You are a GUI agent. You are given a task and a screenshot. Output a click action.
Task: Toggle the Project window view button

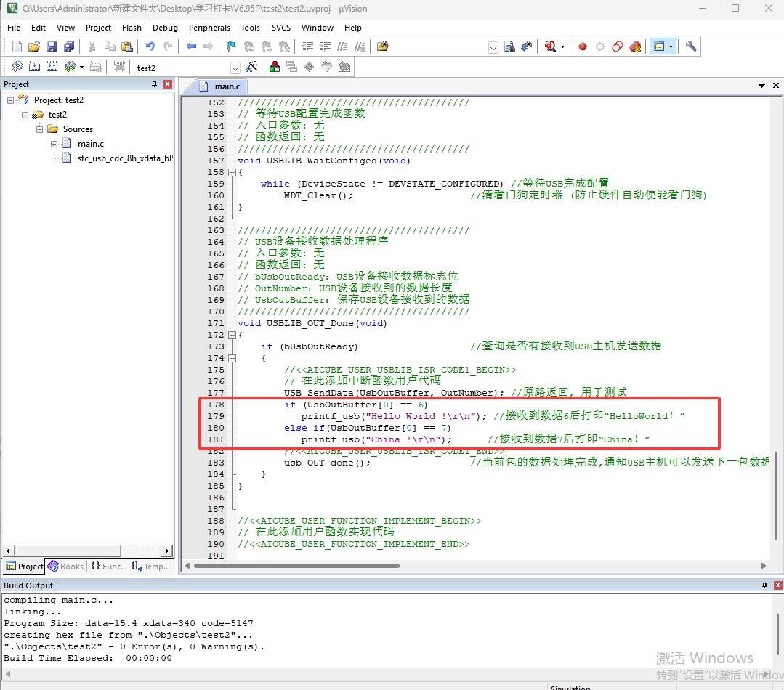click(659, 46)
